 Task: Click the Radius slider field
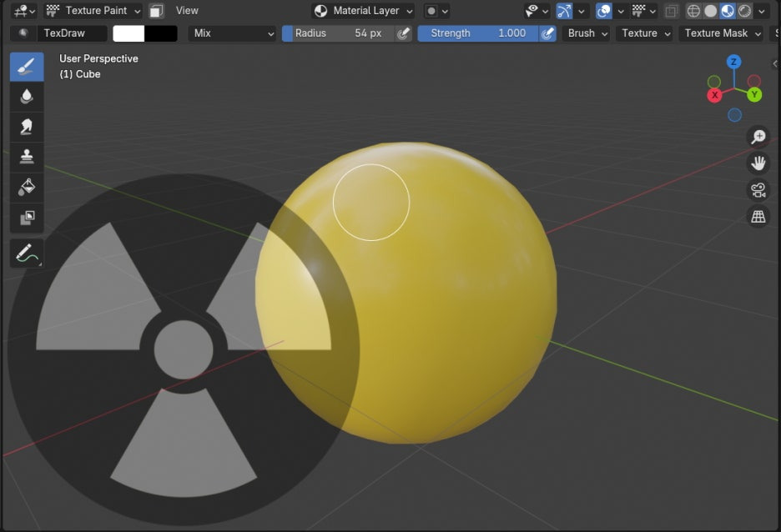tap(339, 33)
